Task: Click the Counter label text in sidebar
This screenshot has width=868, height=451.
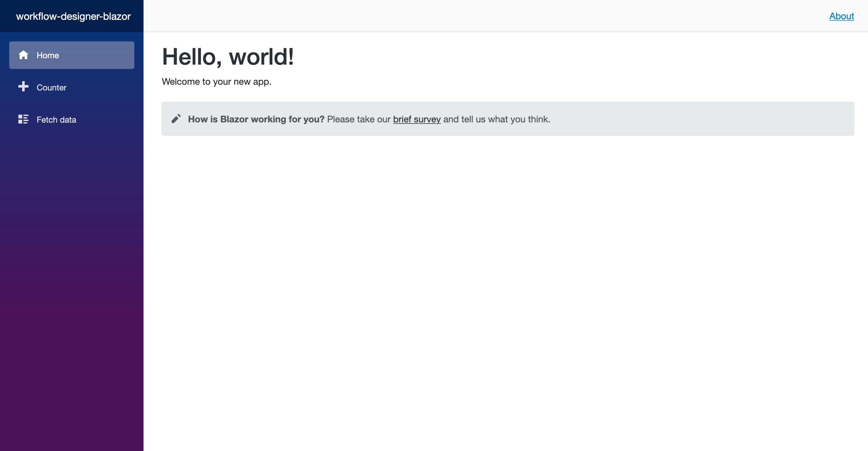Action: click(52, 87)
